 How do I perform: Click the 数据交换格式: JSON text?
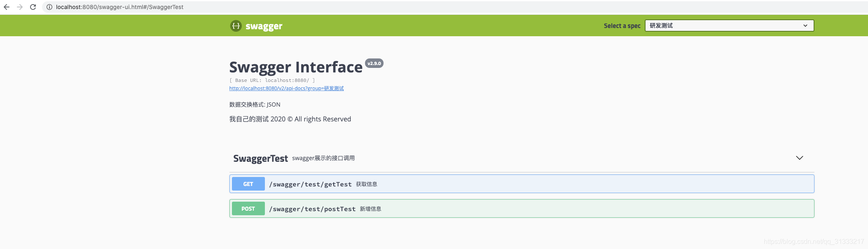coord(255,105)
